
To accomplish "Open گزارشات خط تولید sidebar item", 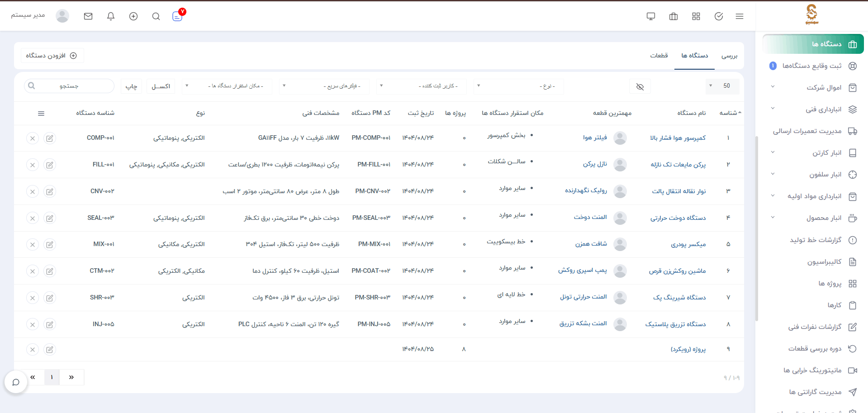I will point(813,240).
